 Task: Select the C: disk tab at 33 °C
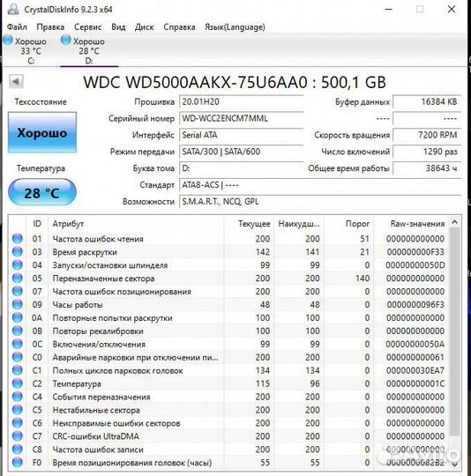tap(31, 50)
